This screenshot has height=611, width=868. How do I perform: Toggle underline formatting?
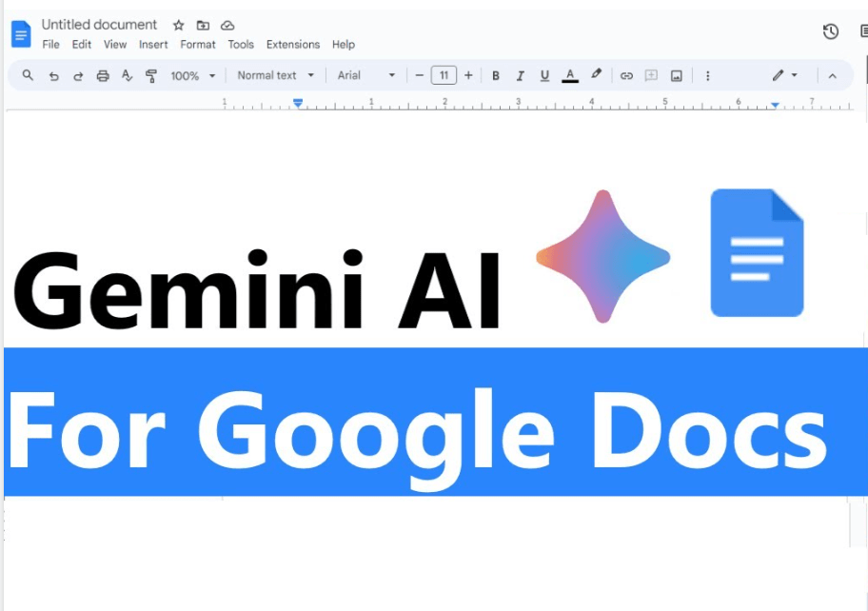click(544, 76)
